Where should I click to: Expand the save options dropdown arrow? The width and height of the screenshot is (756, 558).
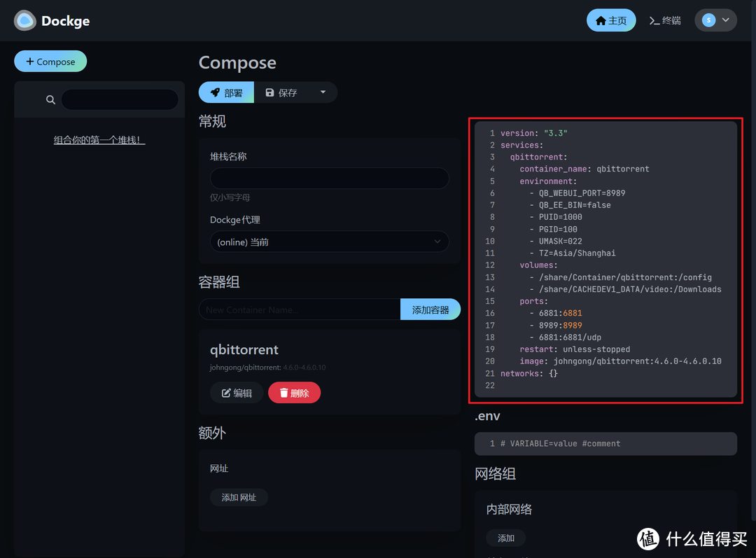pyautogui.click(x=323, y=92)
